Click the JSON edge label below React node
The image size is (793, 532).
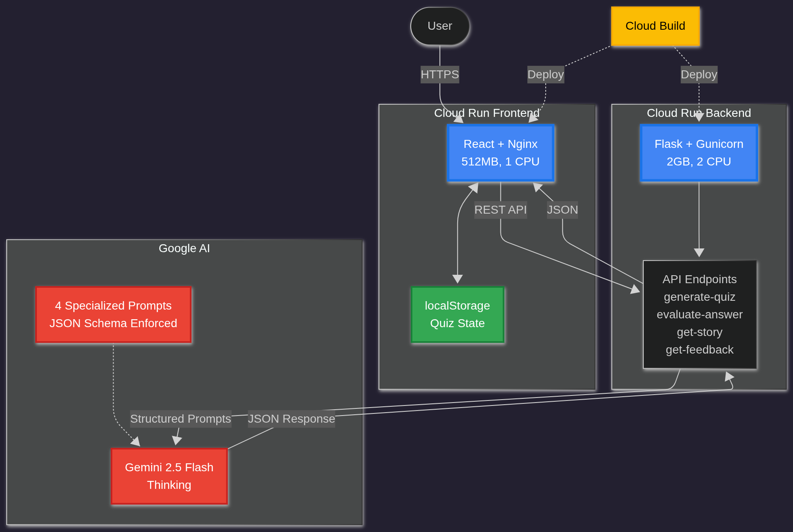562,210
